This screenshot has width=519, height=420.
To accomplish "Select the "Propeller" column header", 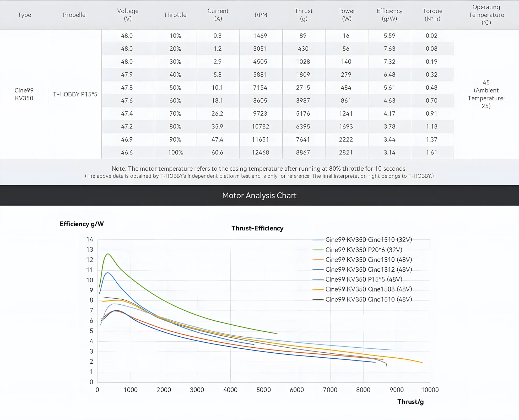I will point(75,15).
